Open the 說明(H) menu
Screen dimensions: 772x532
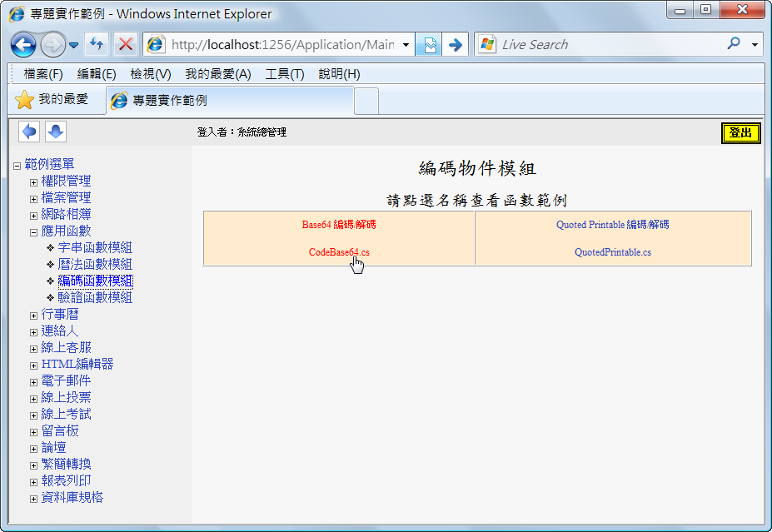point(339,74)
